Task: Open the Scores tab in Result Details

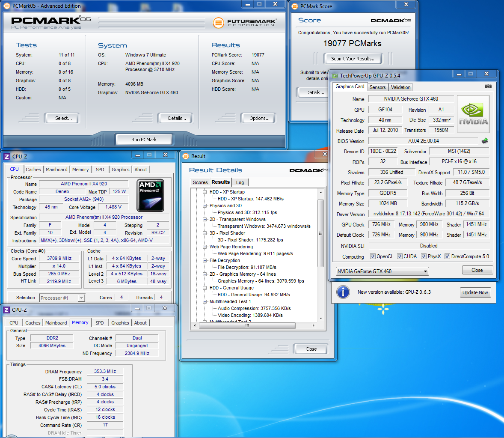Action: click(x=200, y=182)
